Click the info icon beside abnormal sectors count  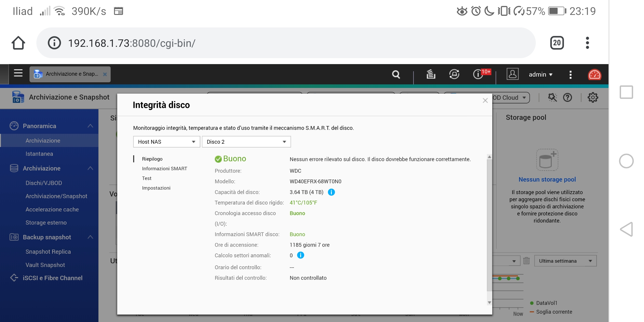tap(301, 255)
